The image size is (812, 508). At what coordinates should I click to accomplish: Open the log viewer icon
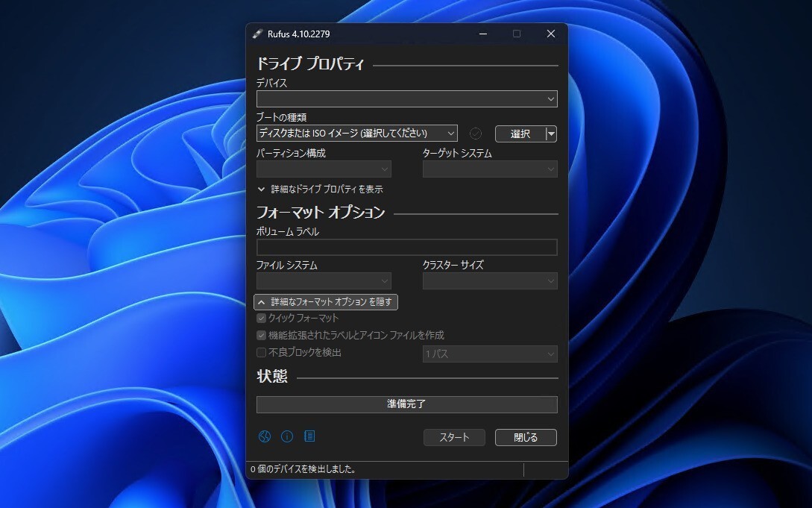point(309,436)
